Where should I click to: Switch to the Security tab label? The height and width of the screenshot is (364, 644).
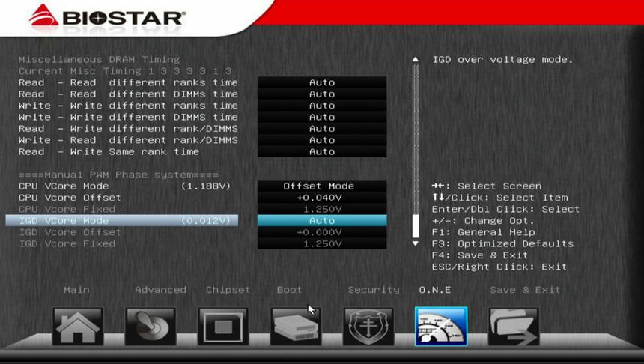(373, 290)
